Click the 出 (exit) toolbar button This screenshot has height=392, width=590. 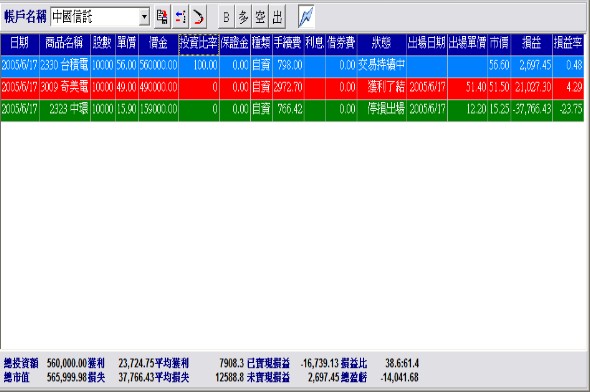tap(277, 17)
